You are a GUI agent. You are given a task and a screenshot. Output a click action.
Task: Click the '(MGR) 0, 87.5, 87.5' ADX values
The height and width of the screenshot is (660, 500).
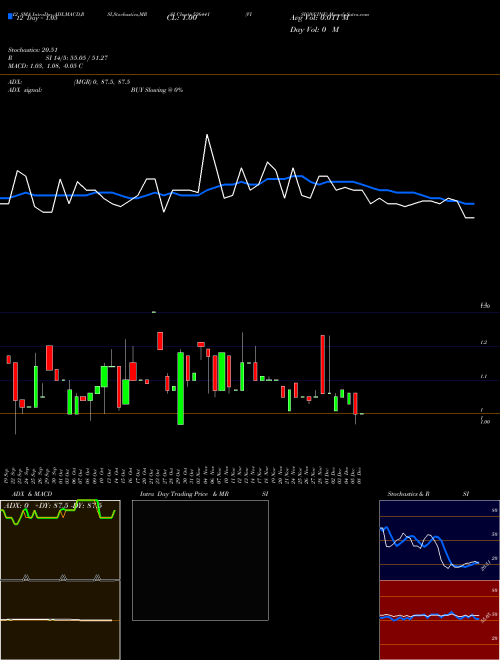pos(101,82)
